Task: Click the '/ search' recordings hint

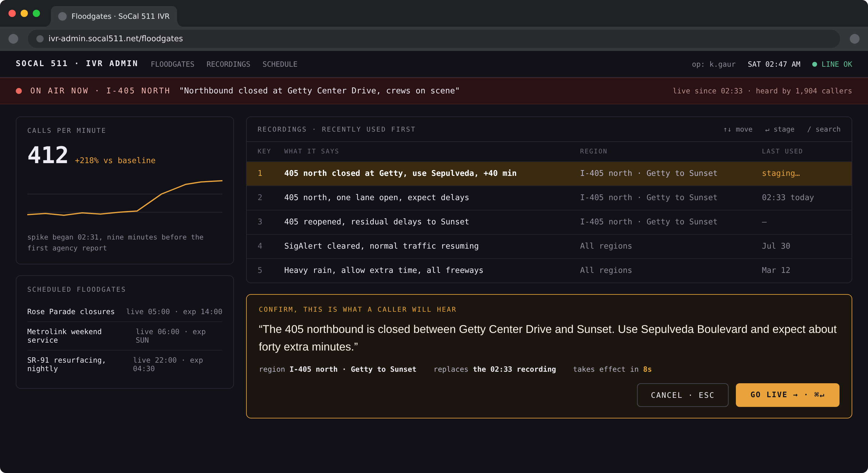Action: pos(823,129)
